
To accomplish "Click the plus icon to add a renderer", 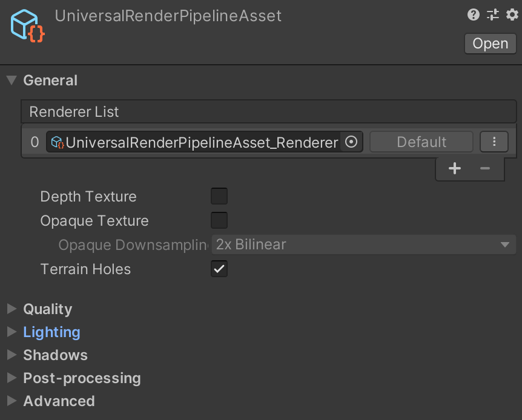I will (455, 168).
